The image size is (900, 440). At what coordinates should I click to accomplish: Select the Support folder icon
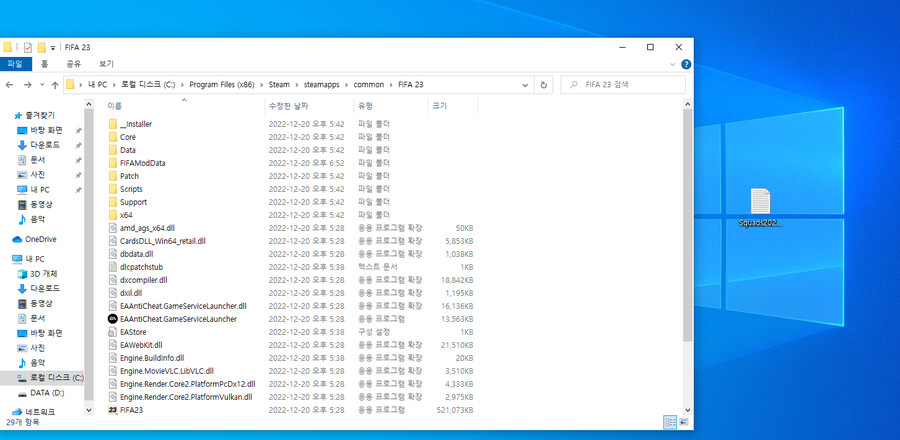tap(112, 202)
